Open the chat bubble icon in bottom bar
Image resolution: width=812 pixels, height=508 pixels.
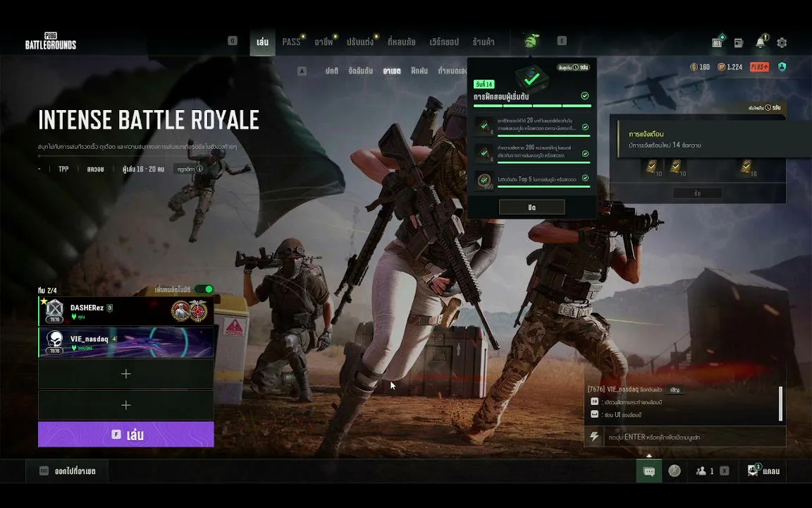(649, 471)
